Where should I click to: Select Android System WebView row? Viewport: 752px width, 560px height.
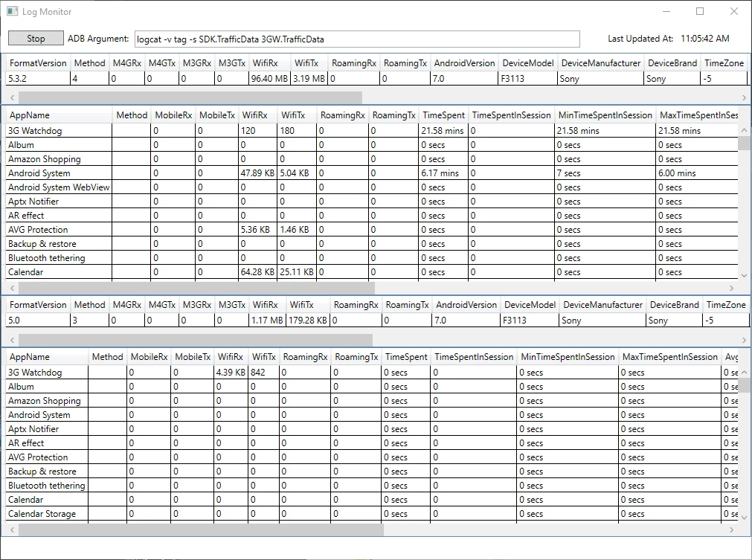[x=372, y=187]
